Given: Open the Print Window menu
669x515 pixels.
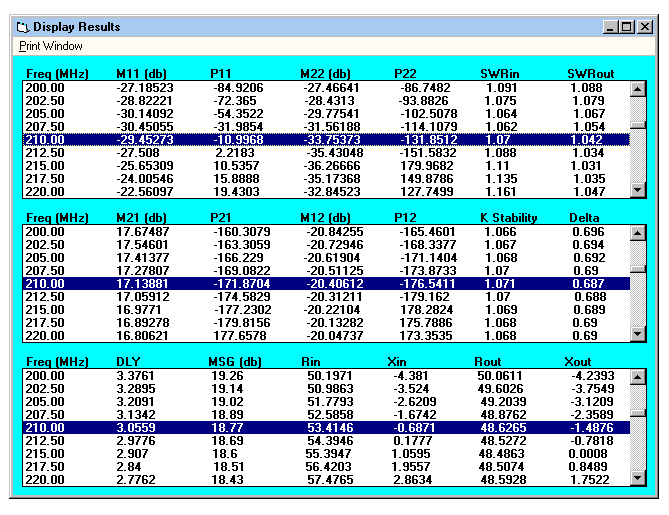Looking at the screenshot, I should tap(51, 46).
